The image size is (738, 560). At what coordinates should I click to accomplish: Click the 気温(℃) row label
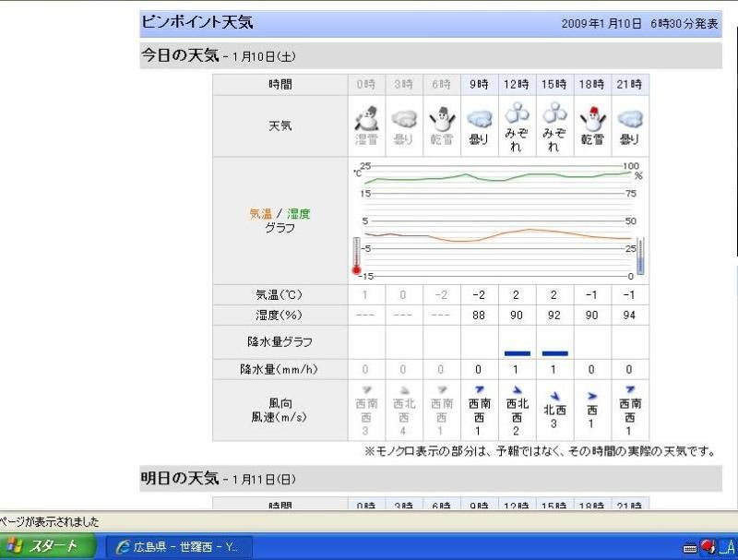click(280, 295)
